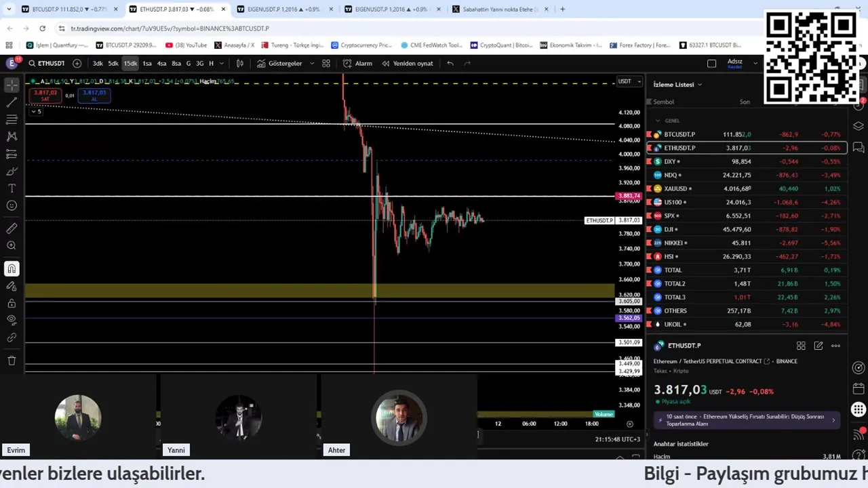The height and width of the screenshot is (488, 868).
Task: Select BTCUSDT.P in the watchlist
Action: click(x=746, y=134)
